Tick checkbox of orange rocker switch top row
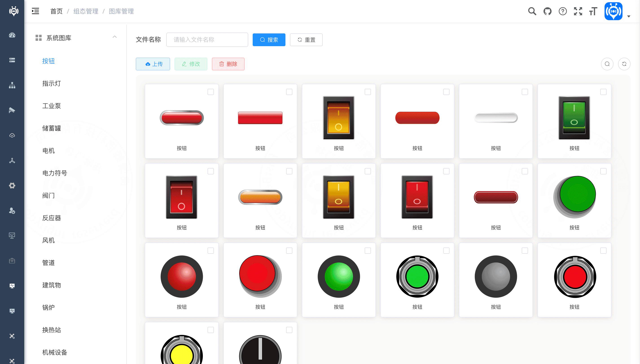The image size is (640, 364). pos(368,92)
